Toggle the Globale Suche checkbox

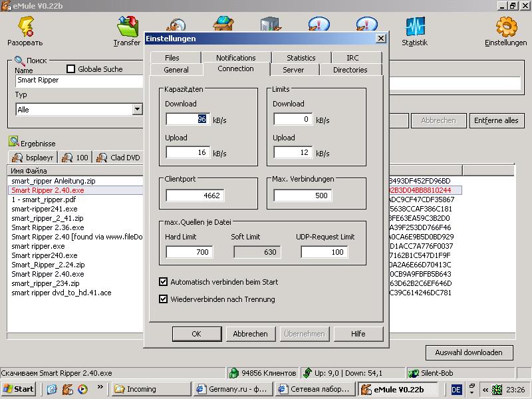[70, 69]
